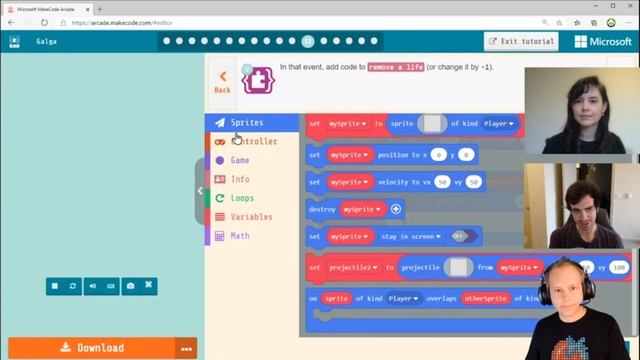The image size is (640, 360).
Task: Select the Loops toolbox category
Action: (x=252, y=198)
